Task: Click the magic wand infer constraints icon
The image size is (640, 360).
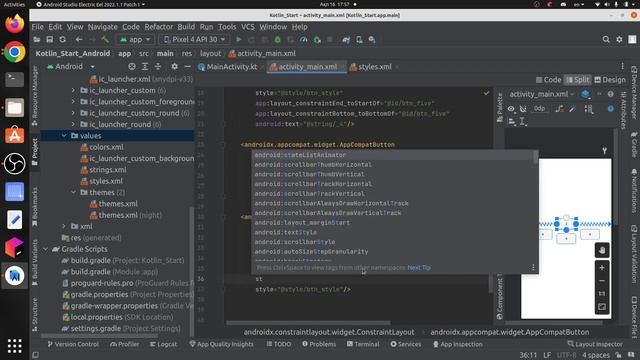Action: point(573,109)
